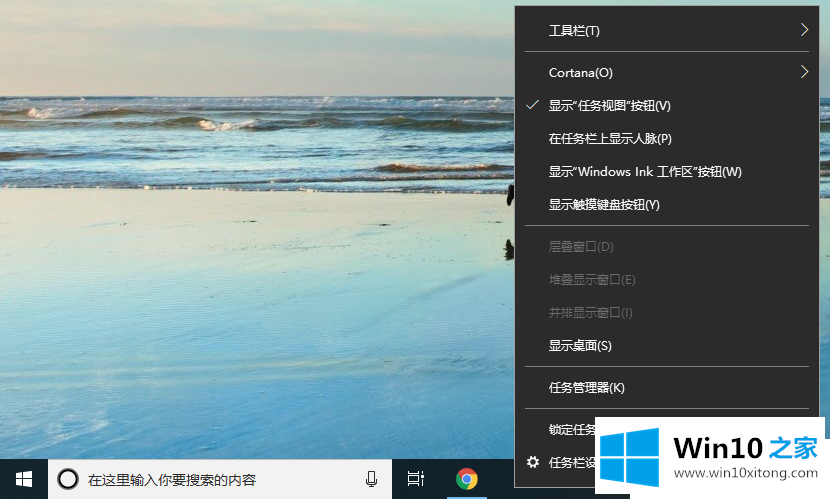Click the 并排显示窗口(I) menu item
This screenshot has height=499, width=830.
590,313
